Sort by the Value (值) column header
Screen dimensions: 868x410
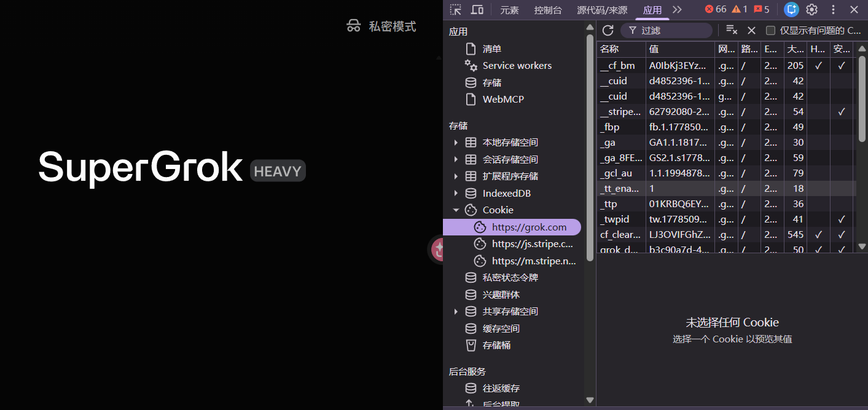click(x=680, y=49)
